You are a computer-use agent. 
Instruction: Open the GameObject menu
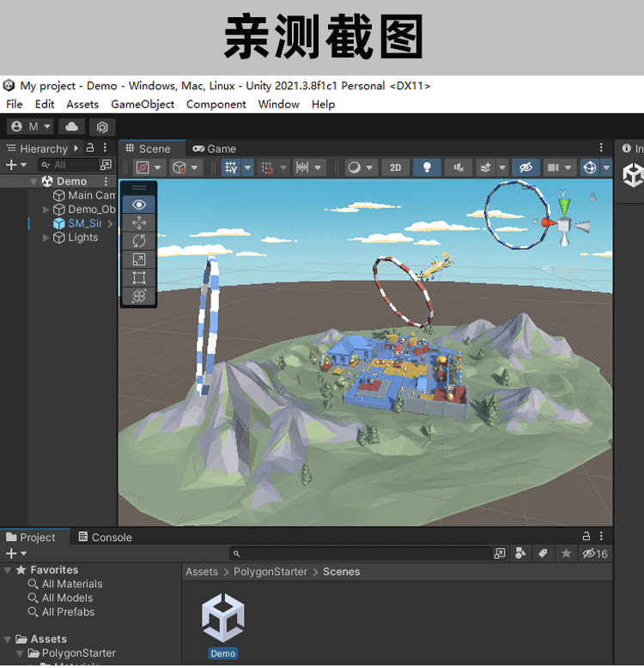coord(143,104)
